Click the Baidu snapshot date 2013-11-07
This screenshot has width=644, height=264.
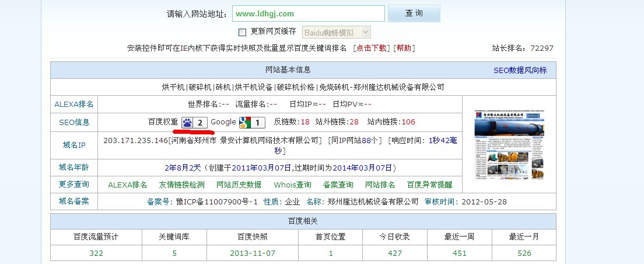253,253
